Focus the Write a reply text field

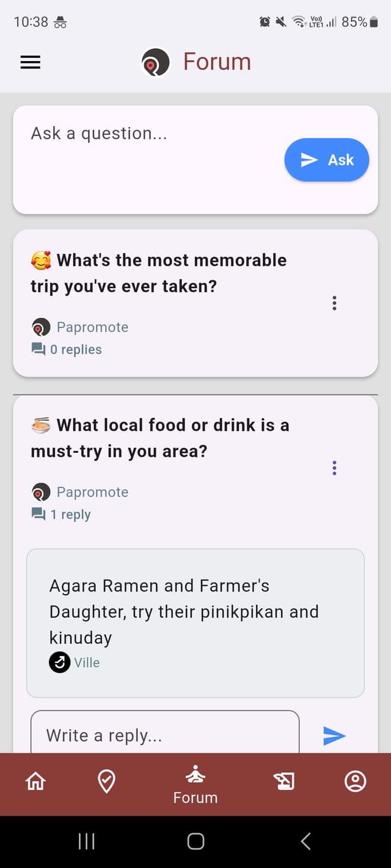pyautogui.click(x=104, y=736)
